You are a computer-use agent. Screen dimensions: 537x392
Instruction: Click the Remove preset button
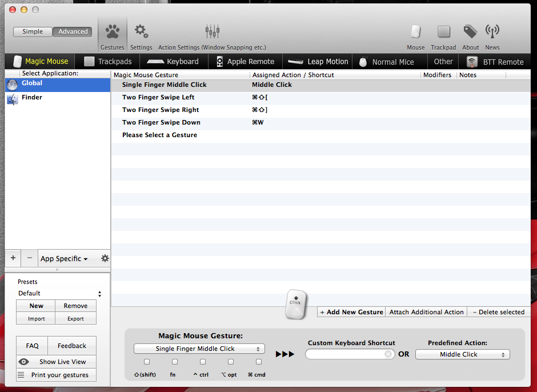pos(75,306)
